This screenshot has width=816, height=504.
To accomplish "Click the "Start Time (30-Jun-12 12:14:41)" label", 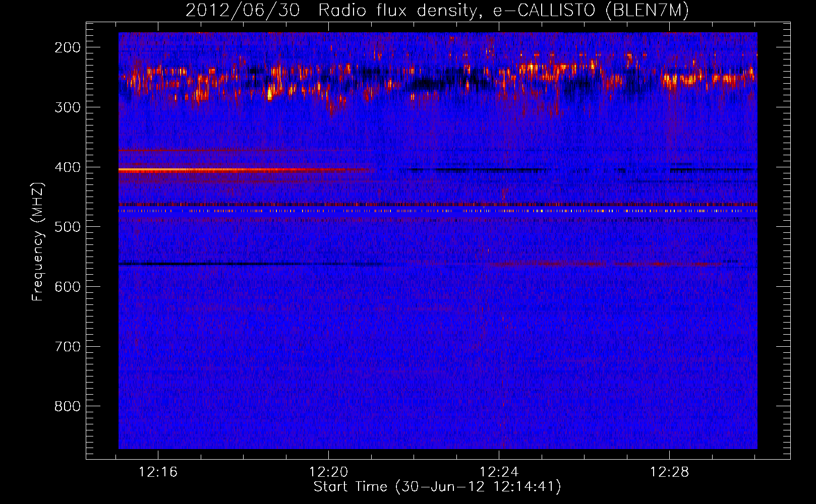I will pos(437,487).
